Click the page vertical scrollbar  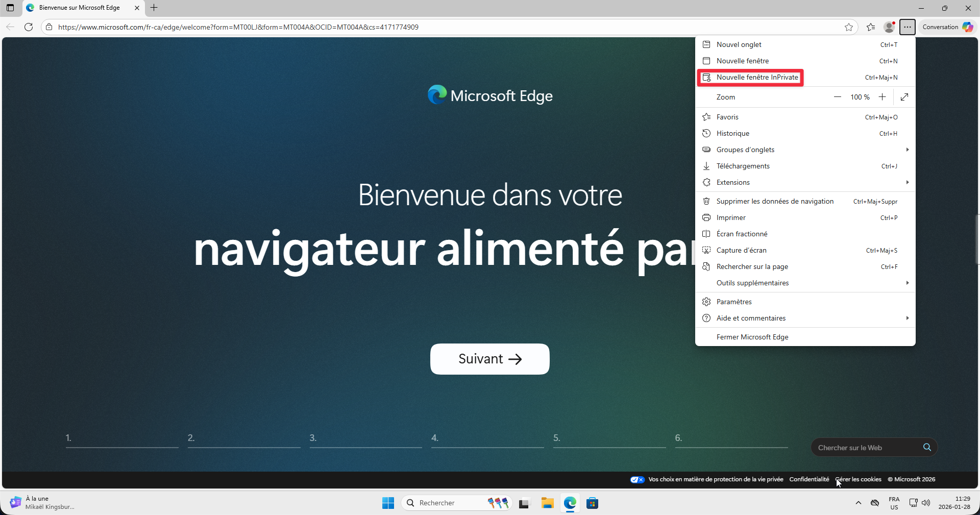[977, 240]
